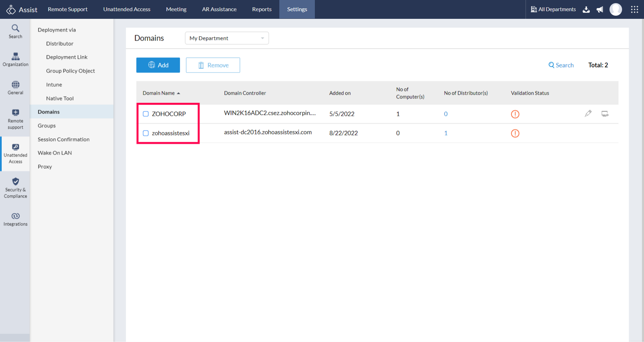This screenshot has width=644, height=342.
Task: Open the My Department dropdown
Action: [226, 38]
